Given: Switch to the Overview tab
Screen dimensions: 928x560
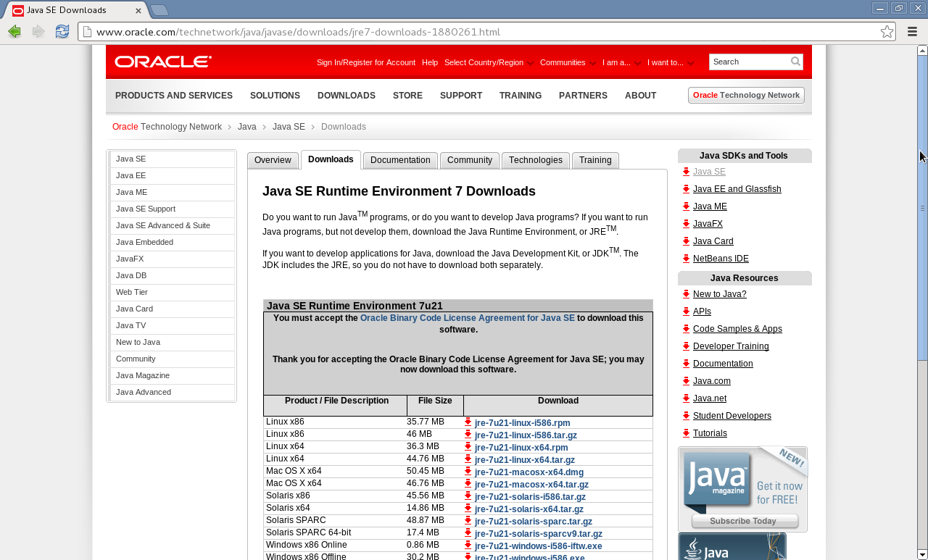Looking at the screenshot, I should 273,160.
